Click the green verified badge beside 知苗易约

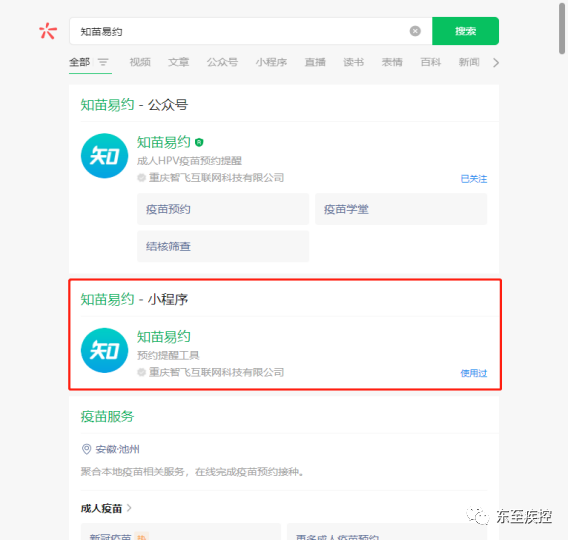point(199,143)
